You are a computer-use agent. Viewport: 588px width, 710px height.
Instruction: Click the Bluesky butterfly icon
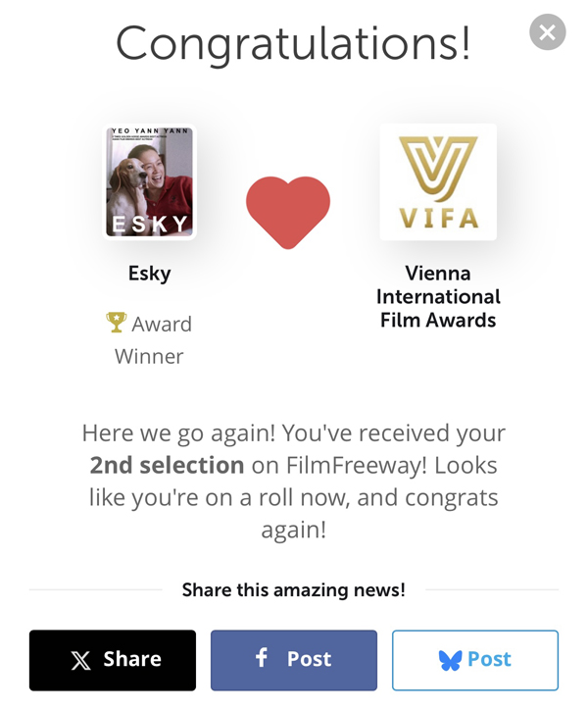(x=450, y=661)
